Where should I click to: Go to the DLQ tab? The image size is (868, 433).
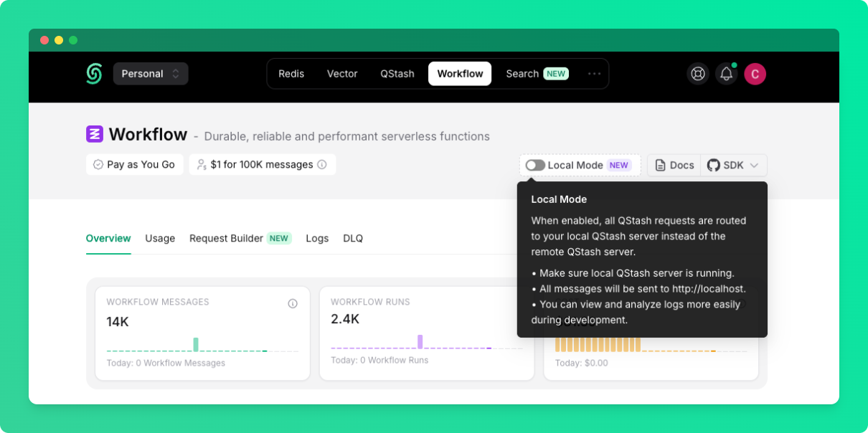(353, 238)
